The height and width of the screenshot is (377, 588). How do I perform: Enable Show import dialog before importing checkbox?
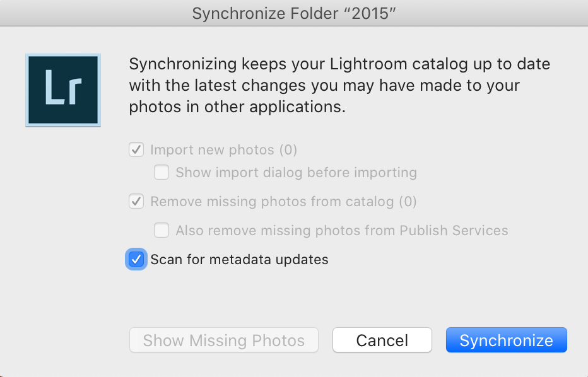tap(162, 172)
